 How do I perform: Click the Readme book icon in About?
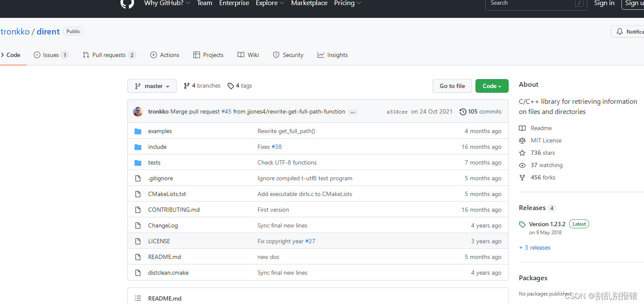pyautogui.click(x=522, y=128)
